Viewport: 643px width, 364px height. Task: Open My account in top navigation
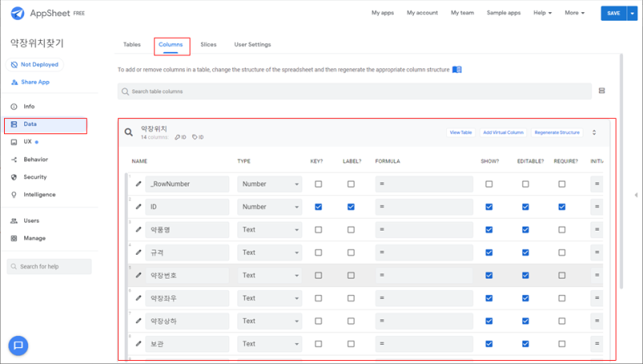point(423,13)
